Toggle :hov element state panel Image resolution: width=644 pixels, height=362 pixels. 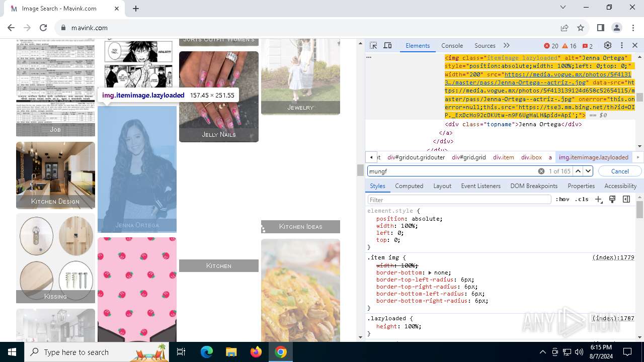tap(562, 200)
